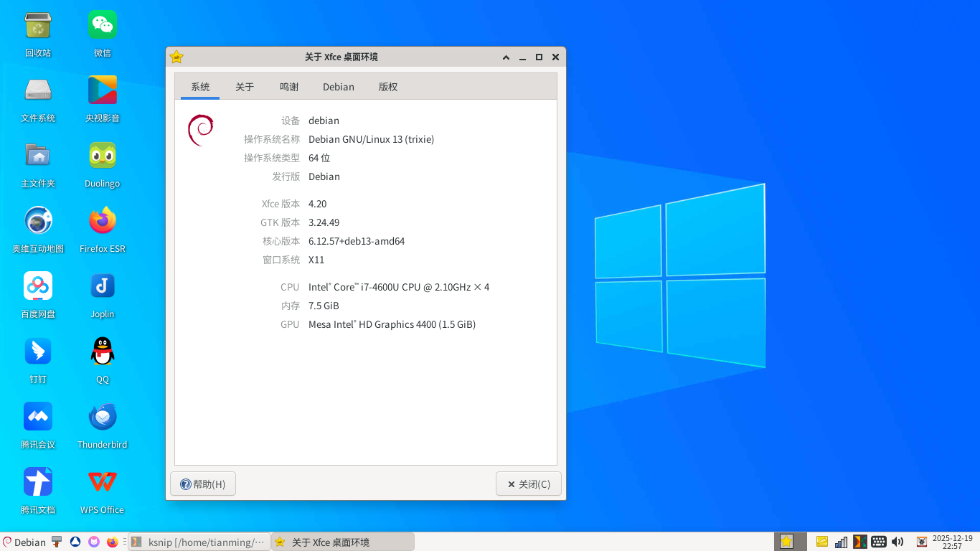Click the Recycle Bin (回收站) icon
Screen dimensions: 980x551
pyautogui.click(x=38, y=25)
